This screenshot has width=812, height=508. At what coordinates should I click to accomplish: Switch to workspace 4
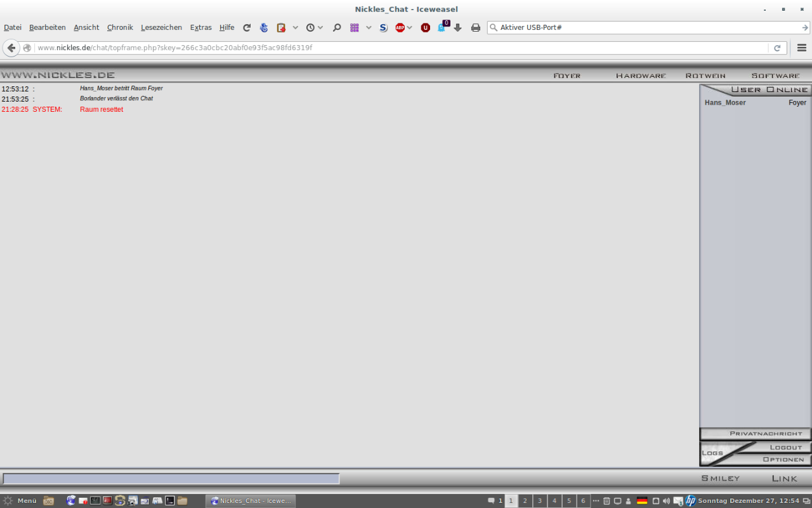tap(554, 501)
